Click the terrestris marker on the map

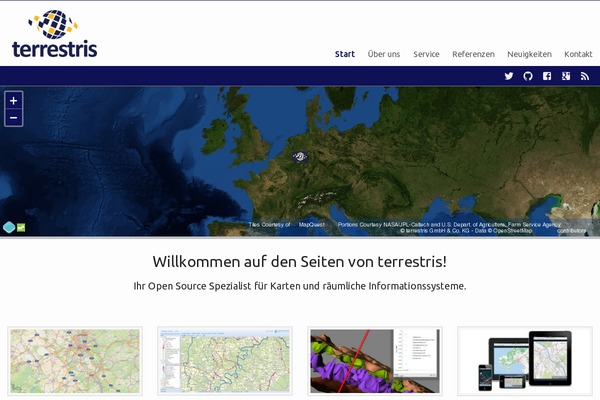pos(300,156)
